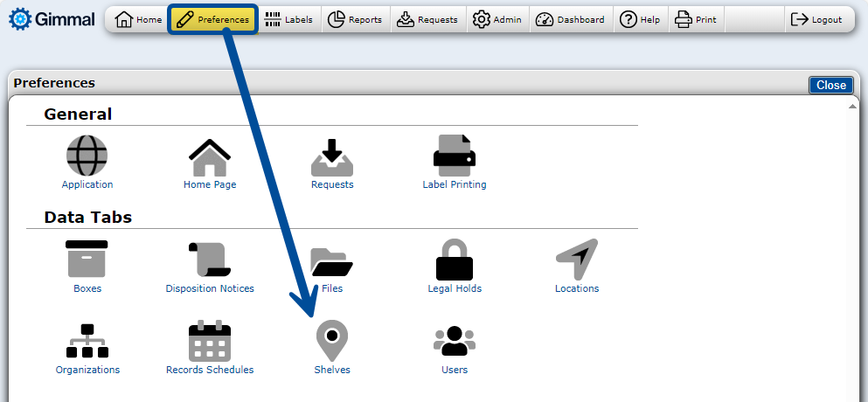The height and width of the screenshot is (402, 868).
Task: Click the Logout button
Action: 816,19
